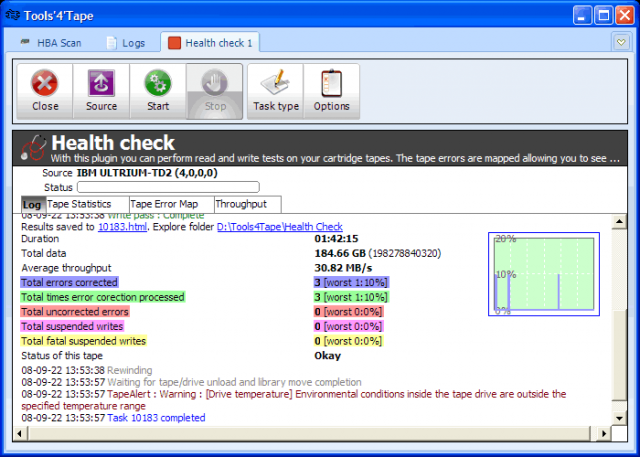Close Health check 1 tab via red icon
640x457 pixels.
coord(175,43)
